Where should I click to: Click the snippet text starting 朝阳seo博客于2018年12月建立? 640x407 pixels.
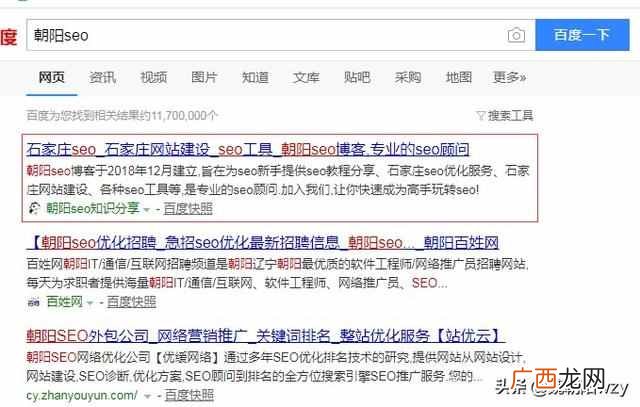[x=278, y=180]
